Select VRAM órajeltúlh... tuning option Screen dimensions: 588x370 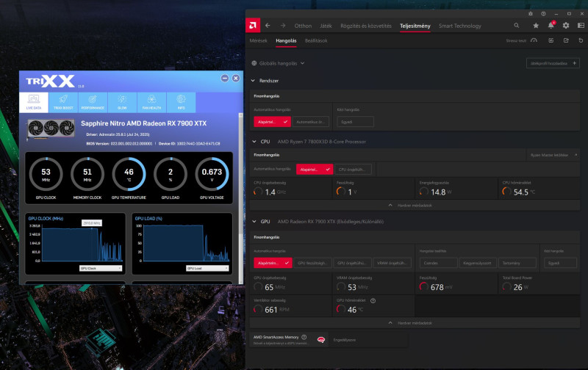(392, 263)
